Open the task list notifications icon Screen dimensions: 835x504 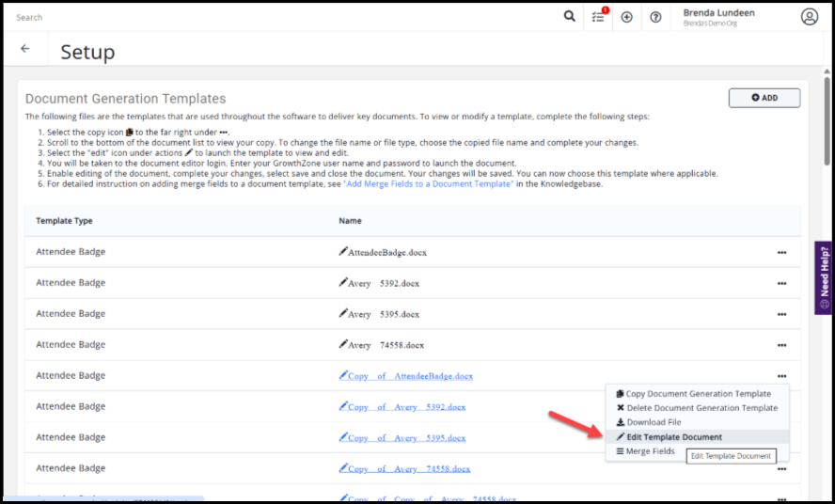tap(599, 17)
